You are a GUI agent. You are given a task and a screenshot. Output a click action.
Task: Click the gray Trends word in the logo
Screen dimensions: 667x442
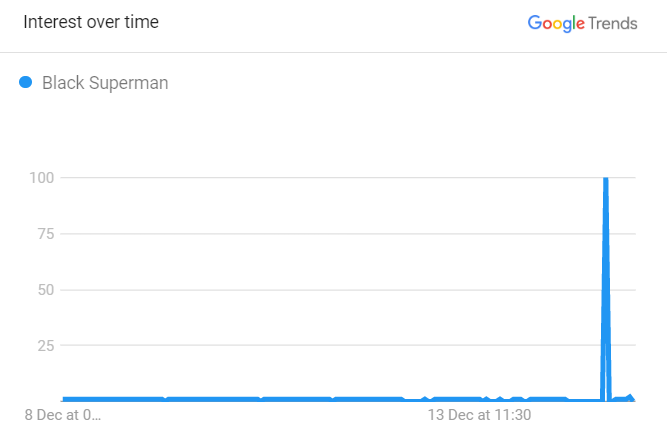613,23
